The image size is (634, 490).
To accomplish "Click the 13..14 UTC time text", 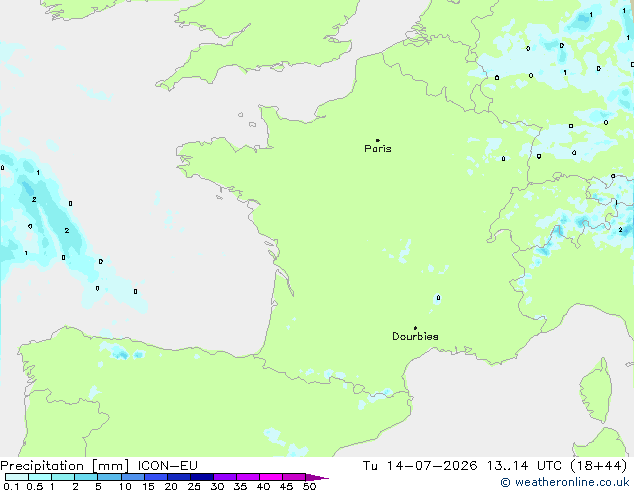I will coord(524,466).
